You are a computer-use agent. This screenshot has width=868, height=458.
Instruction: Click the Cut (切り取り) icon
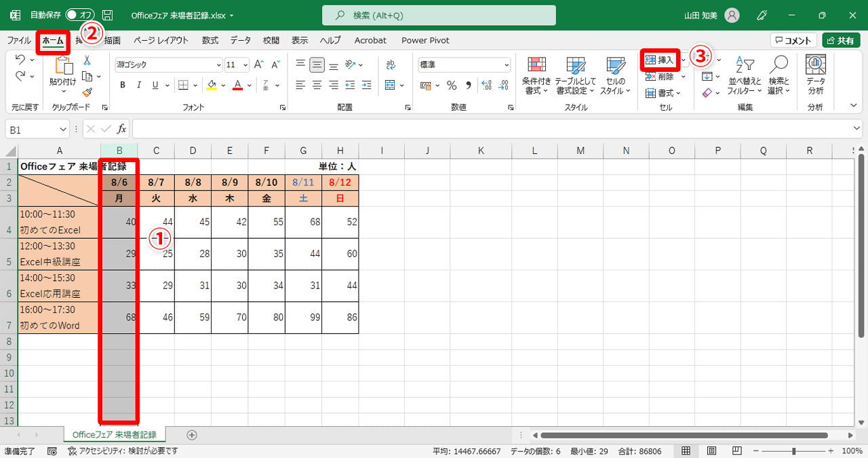[x=86, y=61]
